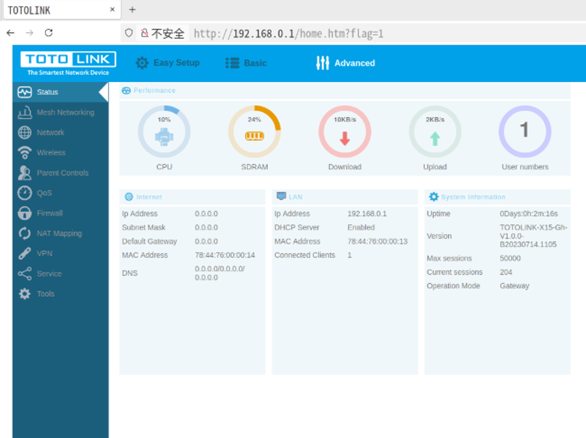Open the Mesh Networking sidebar icon
Screen dimensions: 586x438
pos(25,112)
